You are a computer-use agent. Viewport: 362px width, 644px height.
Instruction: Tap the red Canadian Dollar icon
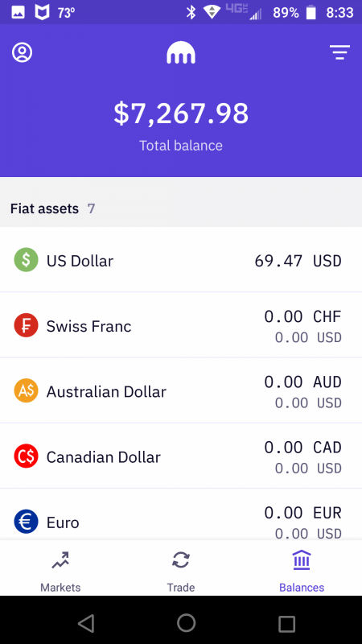[x=27, y=456]
